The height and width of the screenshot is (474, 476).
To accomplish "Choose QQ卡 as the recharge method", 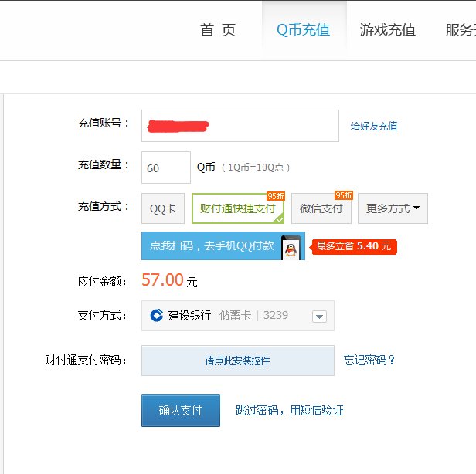I will point(163,208).
